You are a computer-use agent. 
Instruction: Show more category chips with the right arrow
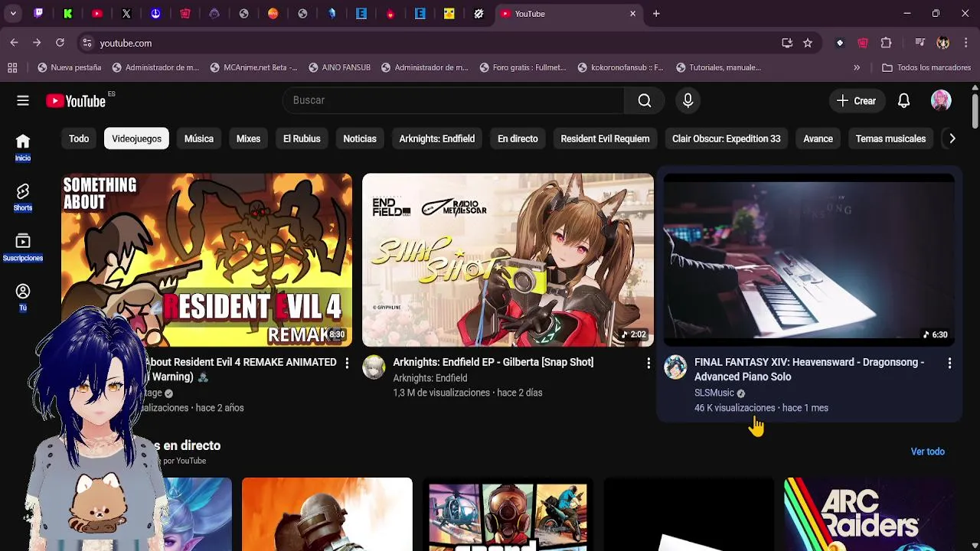coord(952,139)
